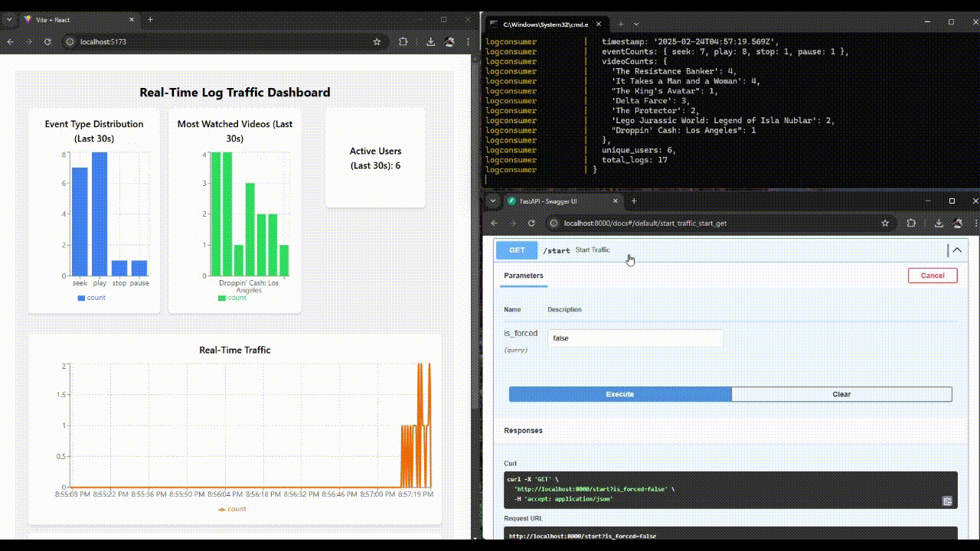Image resolution: width=980 pixels, height=551 pixels.
Task: Click the is_forced query input field
Action: pyautogui.click(x=634, y=337)
